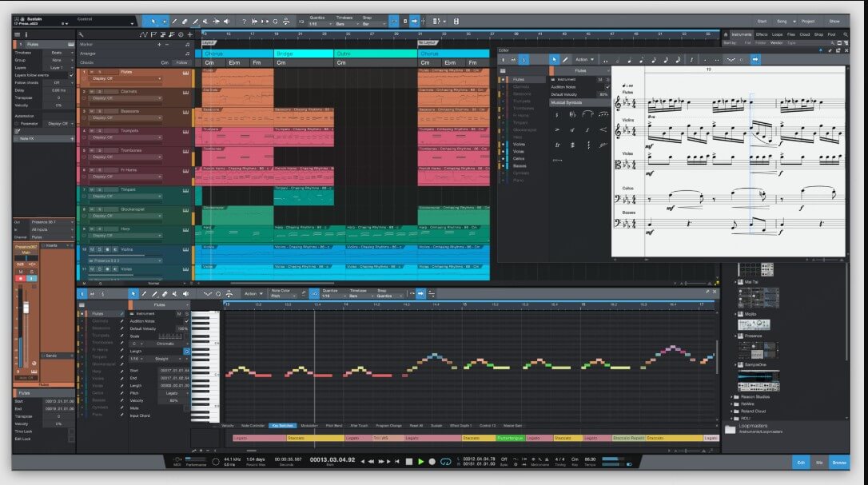Select the Eraser tool in main toolbar
The height and width of the screenshot is (485, 868).
(185, 22)
